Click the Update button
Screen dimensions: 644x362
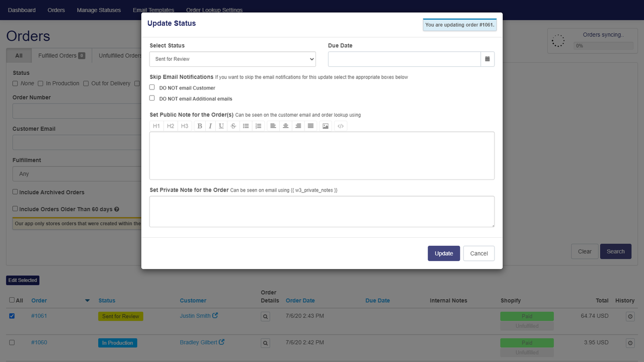(x=444, y=253)
